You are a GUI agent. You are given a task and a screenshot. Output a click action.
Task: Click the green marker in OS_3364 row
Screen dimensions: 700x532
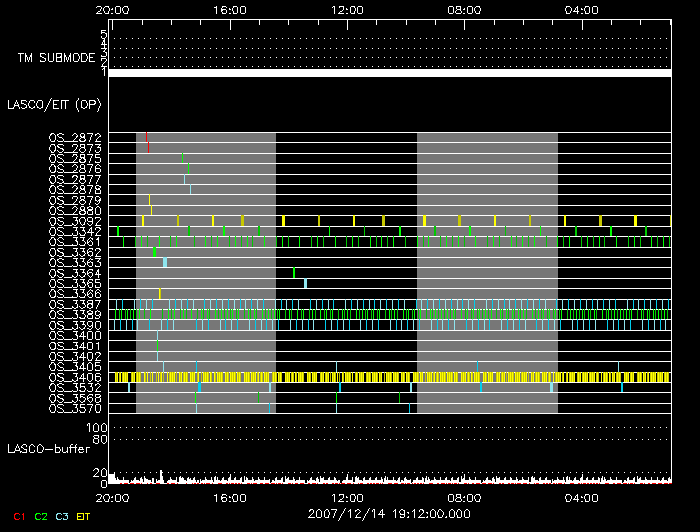pos(294,272)
